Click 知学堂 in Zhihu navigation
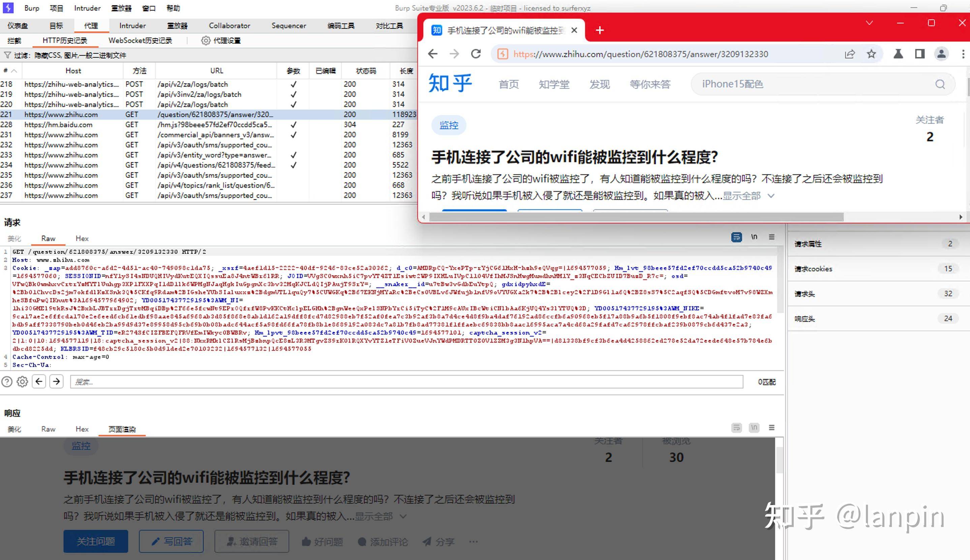 tap(554, 84)
